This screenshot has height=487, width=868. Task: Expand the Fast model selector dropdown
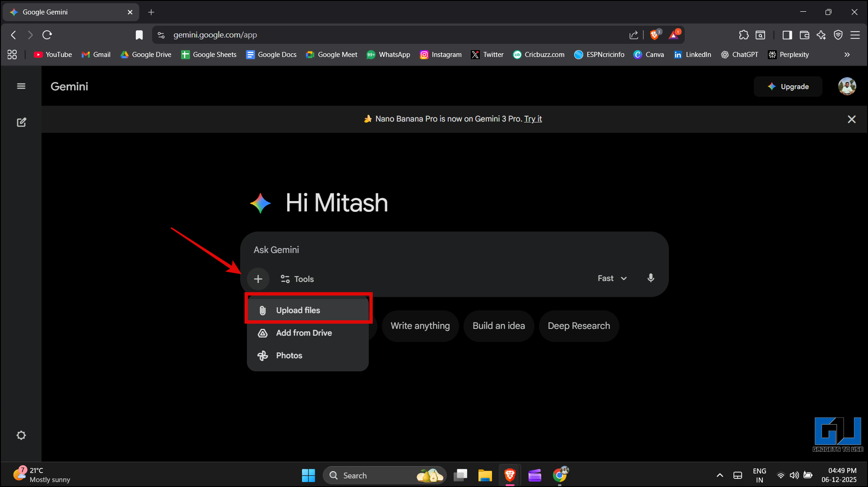point(612,278)
